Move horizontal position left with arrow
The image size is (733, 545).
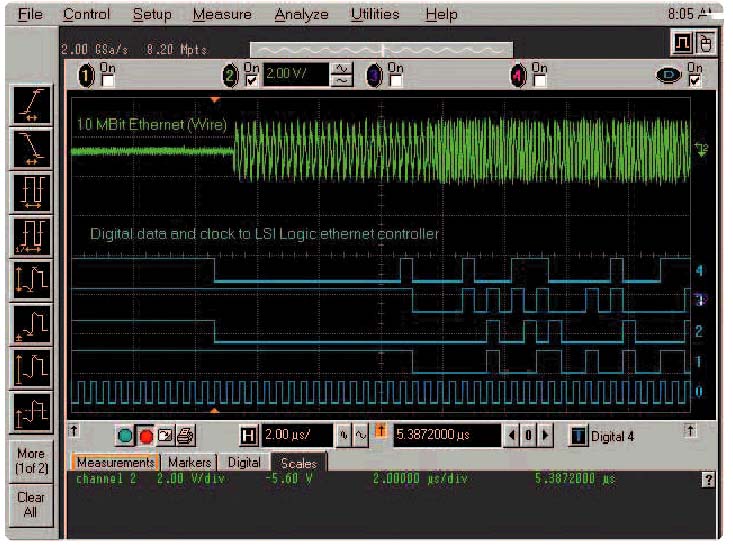coord(511,435)
